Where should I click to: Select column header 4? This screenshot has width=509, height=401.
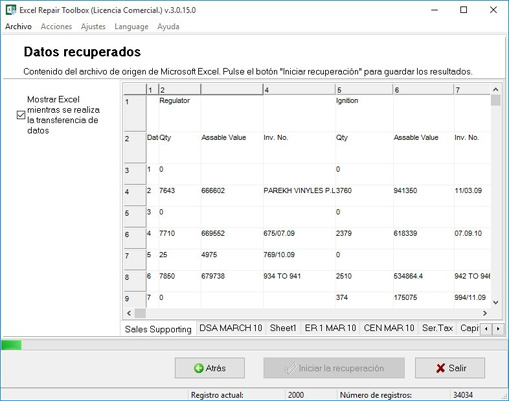[x=299, y=90]
